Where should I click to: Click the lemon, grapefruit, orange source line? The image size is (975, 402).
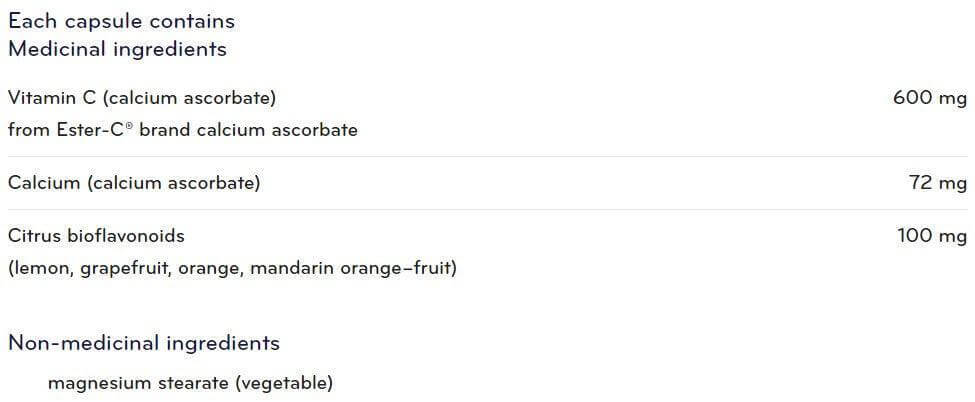coord(233,269)
